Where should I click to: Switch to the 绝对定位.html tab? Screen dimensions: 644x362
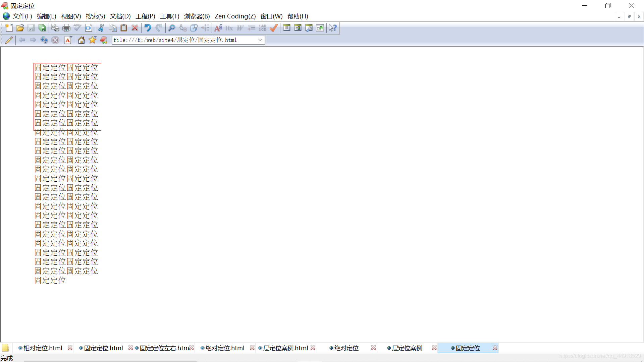[224, 348]
